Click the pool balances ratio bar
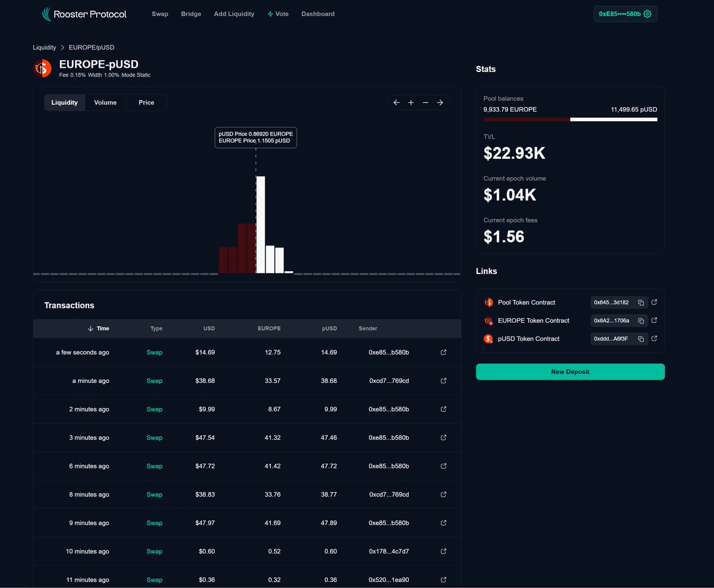Viewport: 714px width, 588px height. [570, 120]
